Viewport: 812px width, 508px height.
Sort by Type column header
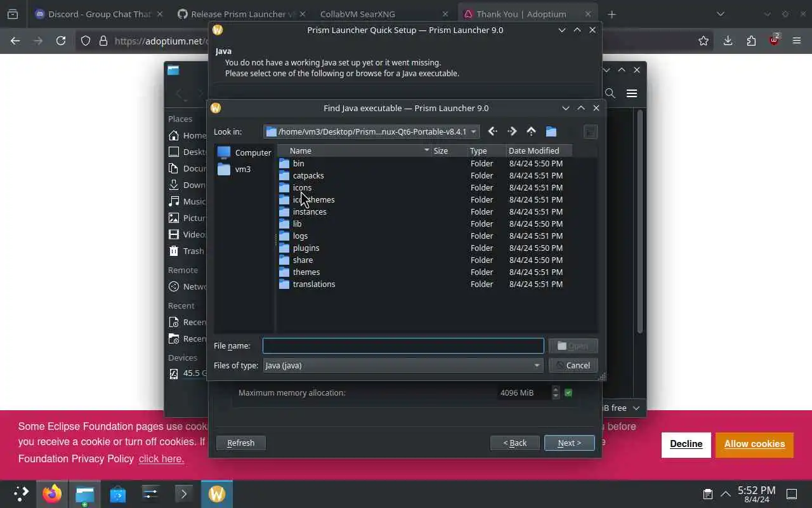click(x=487, y=150)
